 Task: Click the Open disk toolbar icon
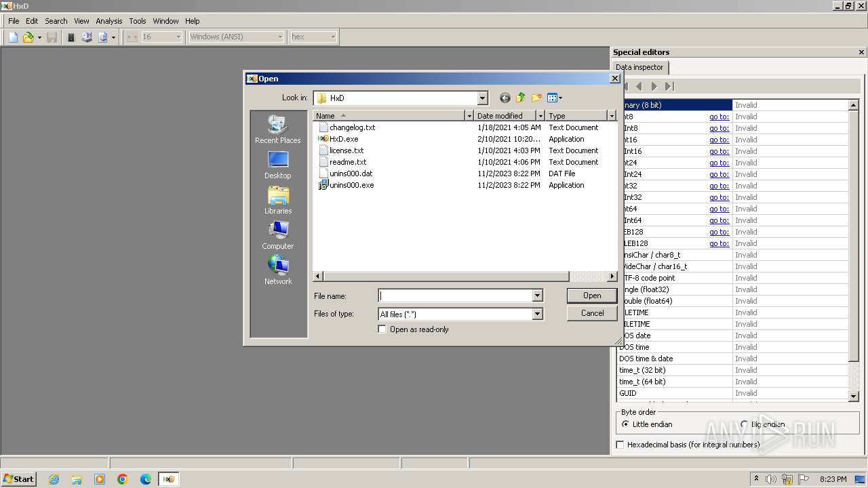pyautogui.click(x=87, y=37)
